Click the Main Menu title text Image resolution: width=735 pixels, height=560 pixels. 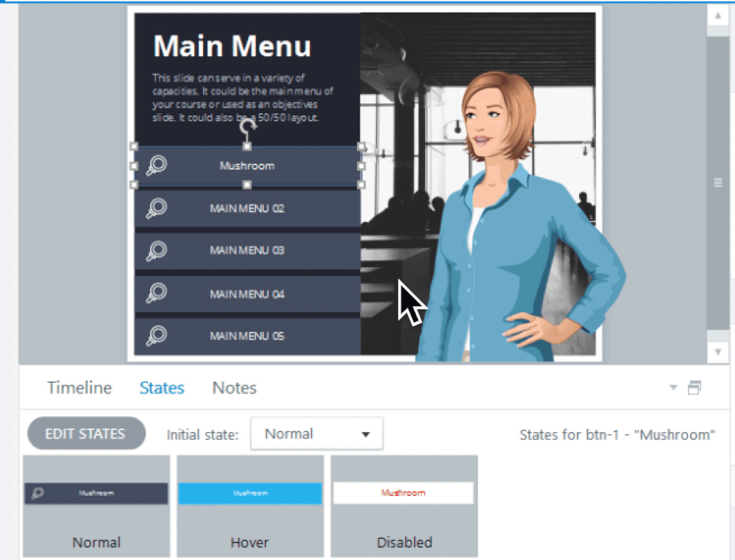point(232,46)
